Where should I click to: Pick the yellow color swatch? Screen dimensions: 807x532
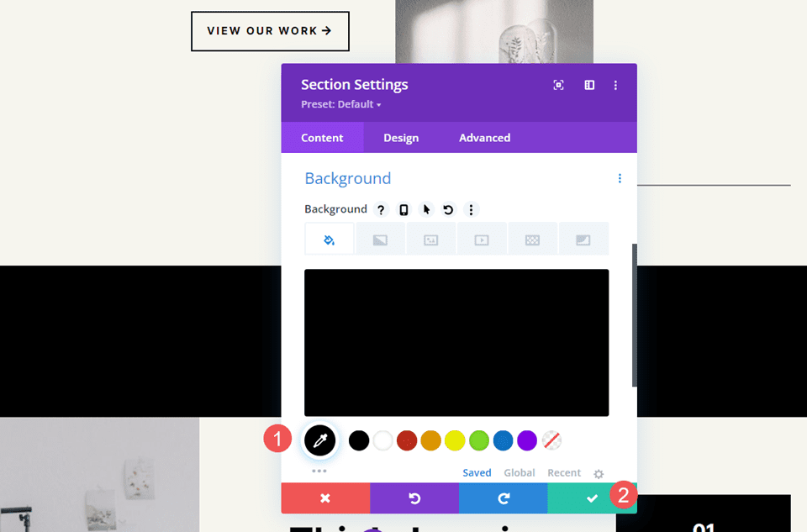[x=454, y=440]
